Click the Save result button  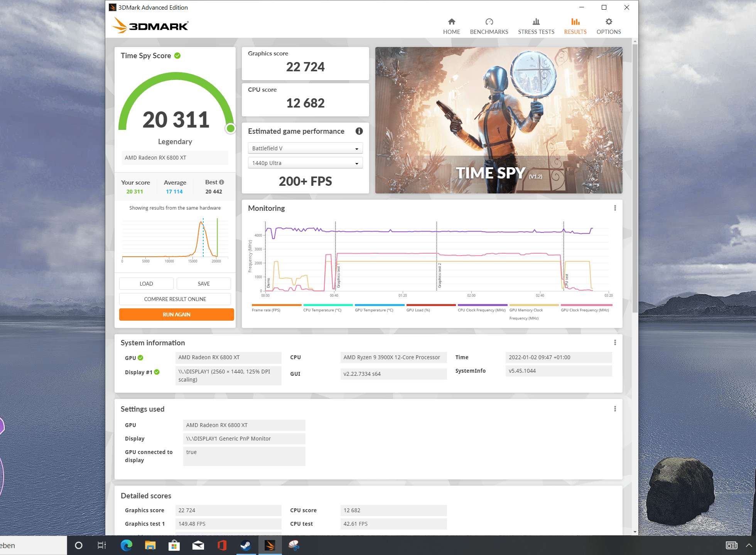point(203,284)
